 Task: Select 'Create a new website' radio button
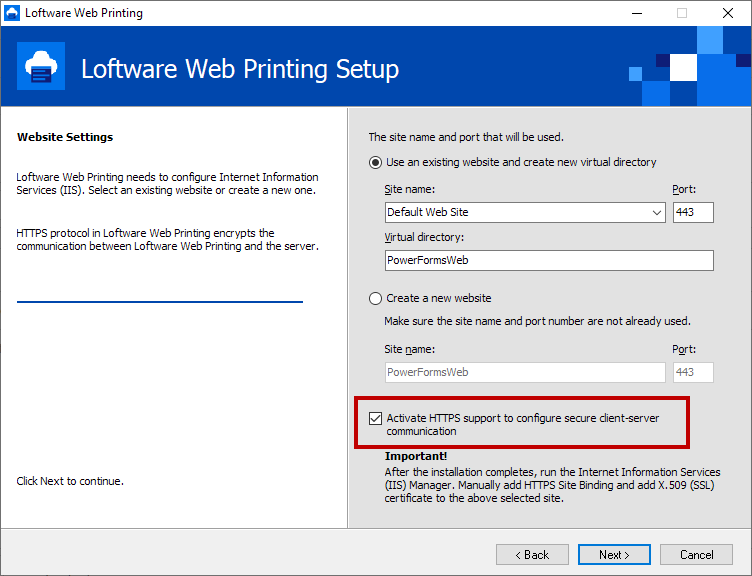click(x=375, y=298)
